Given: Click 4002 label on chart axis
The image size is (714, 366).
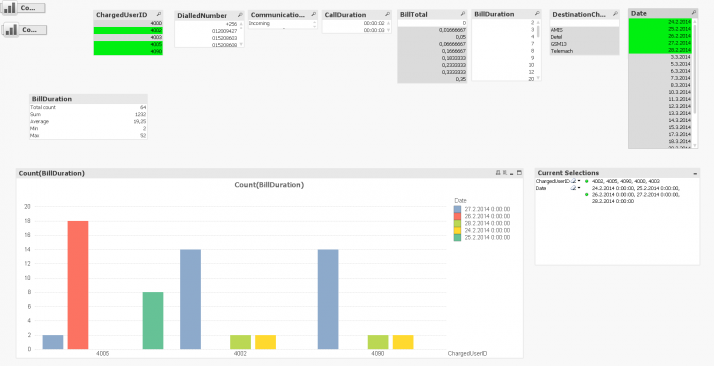Looking at the screenshot, I should 240,353.
